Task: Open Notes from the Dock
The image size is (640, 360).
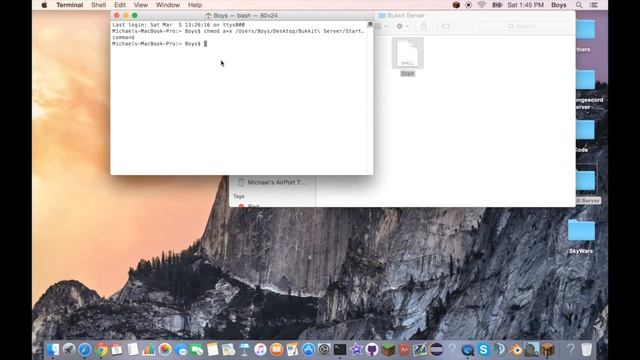Action: 213,350
